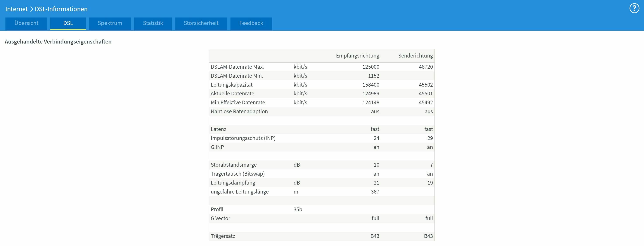Click the Störabstandsmarge send value 7

tap(431, 165)
